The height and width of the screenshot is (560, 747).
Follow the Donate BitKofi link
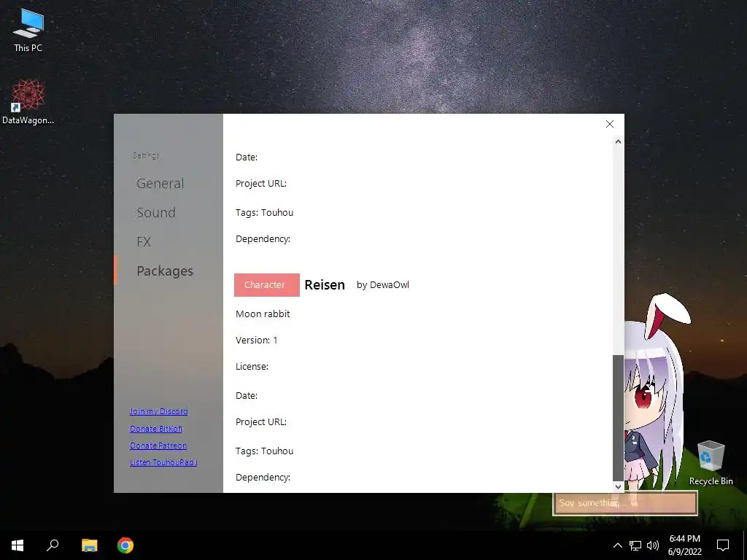click(x=156, y=429)
